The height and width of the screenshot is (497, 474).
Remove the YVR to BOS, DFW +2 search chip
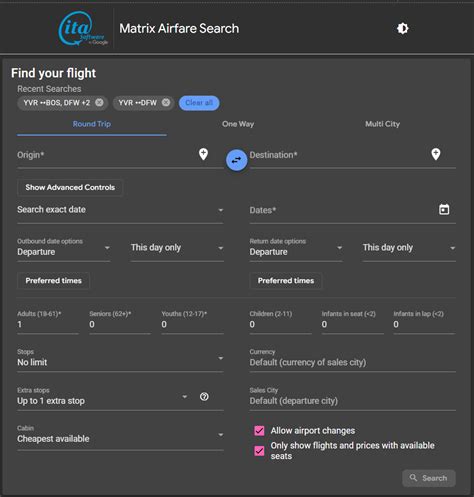click(x=99, y=103)
